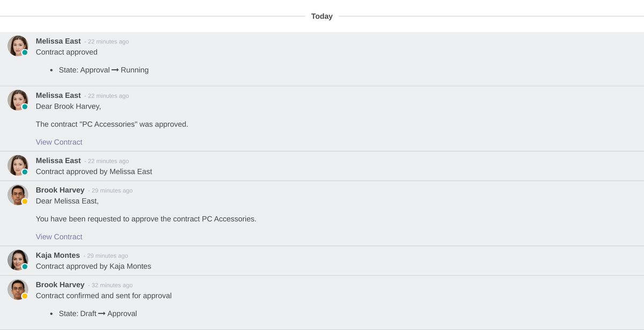Viewport: 644px width, 330px height.
Task: Click Brook Harvey's avatar on the approval request message
Action: (x=18, y=195)
